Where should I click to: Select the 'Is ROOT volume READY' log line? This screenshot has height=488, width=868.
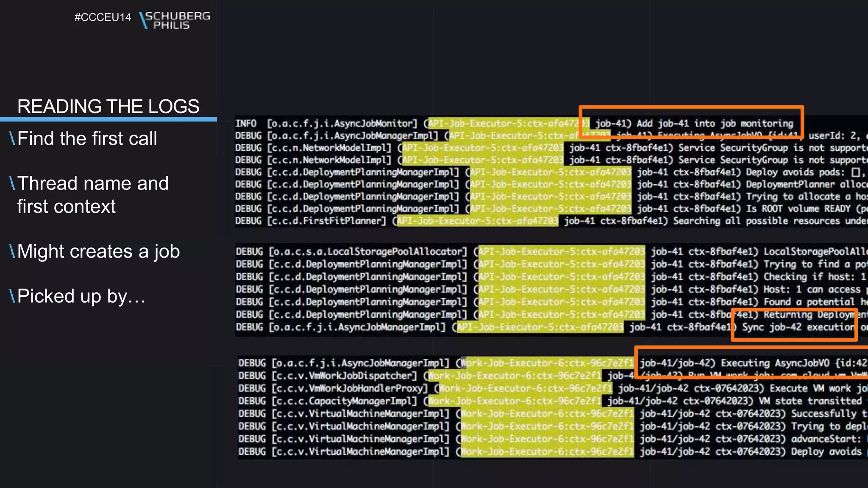(x=551, y=209)
